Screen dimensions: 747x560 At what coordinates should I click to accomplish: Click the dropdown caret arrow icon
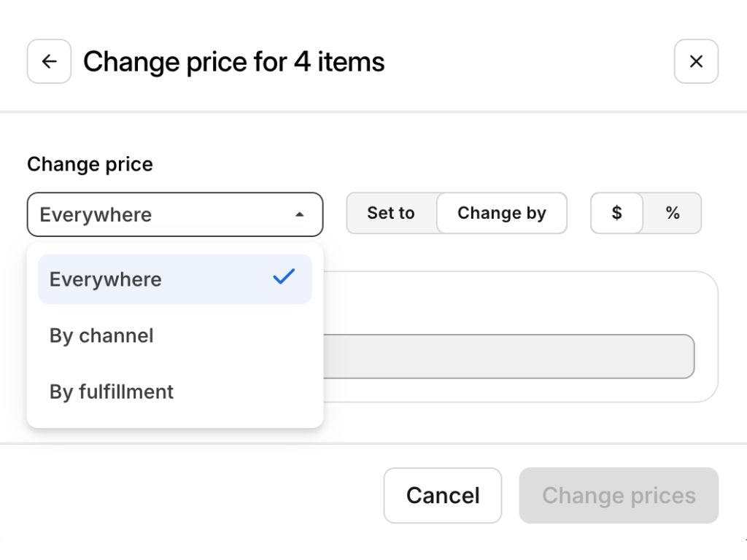[299, 214]
